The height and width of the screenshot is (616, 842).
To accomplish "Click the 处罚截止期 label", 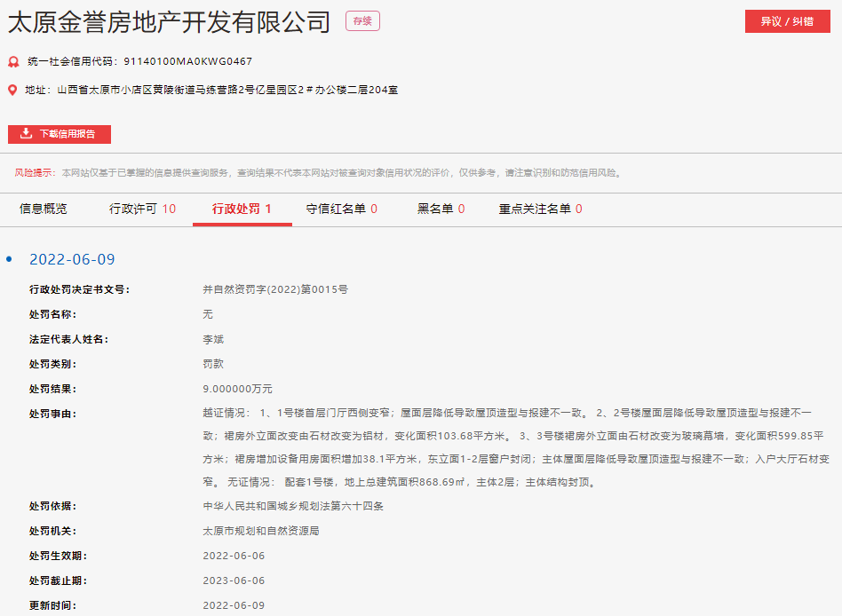I will [x=58, y=580].
